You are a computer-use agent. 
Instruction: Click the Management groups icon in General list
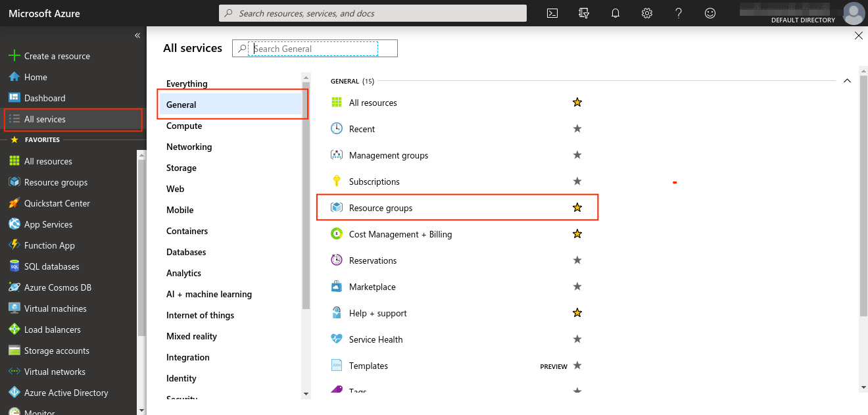tap(337, 155)
